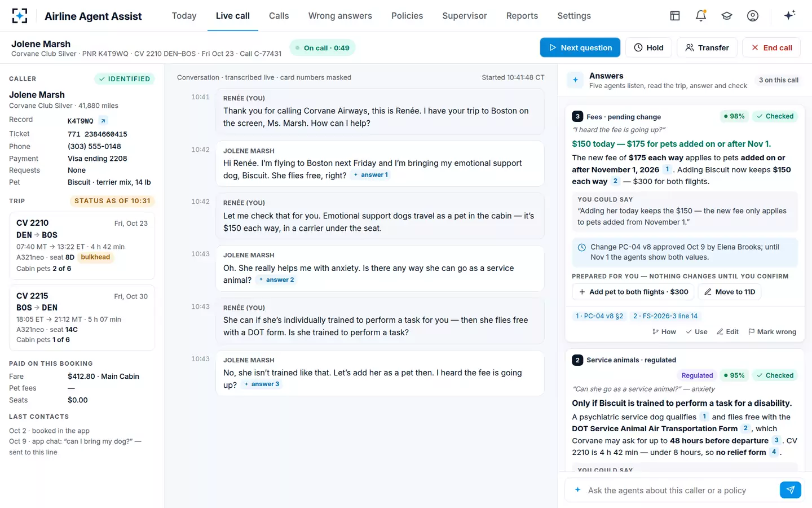Select the CV 2215 BOS to DEN trip card
Image resolution: width=812 pixels, height=508 pixels.
(82, 318)
